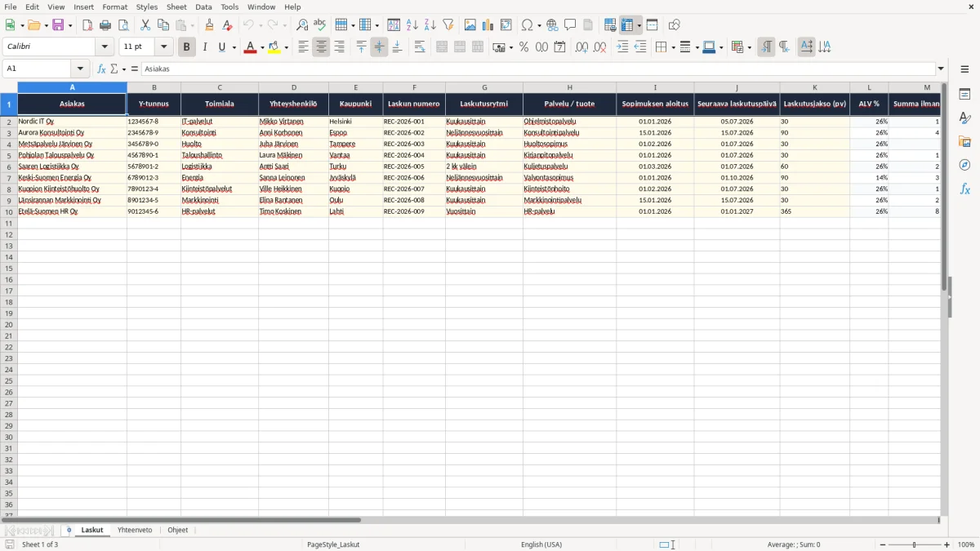Toggle the Wrap Text button
980x551 pixels.
click(420, 47)
